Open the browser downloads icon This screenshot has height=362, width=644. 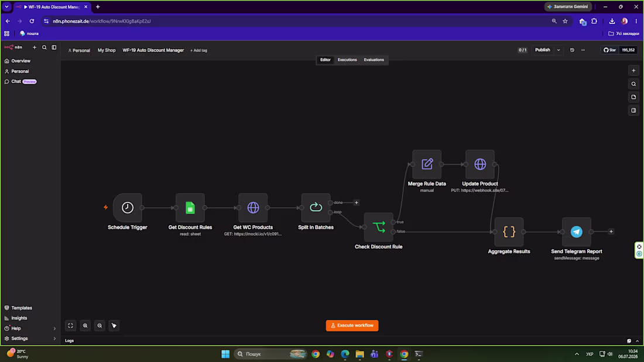pyautogui.click(x=612, y=21)
